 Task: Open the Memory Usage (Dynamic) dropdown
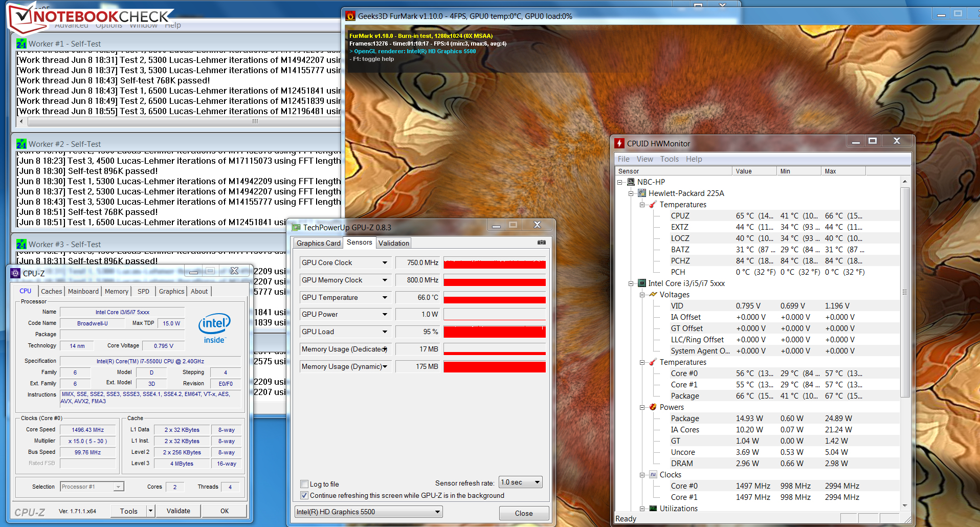385,367
